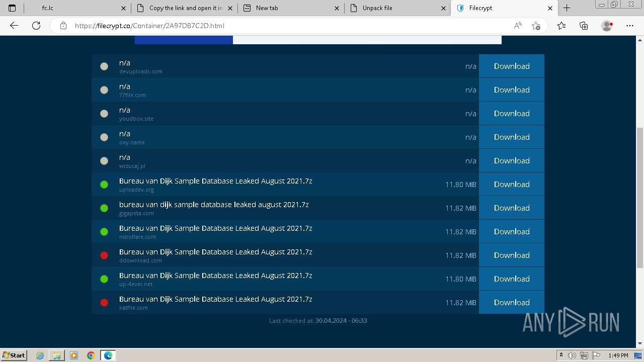This screenshot has height=362, width=644.
Task: Download from katfile.com mirror
Action: pos(512,302)
